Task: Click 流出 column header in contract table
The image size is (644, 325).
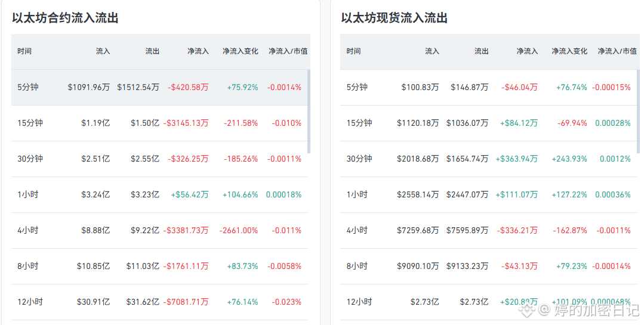Action: pyautogui.click(x=152, y=51)
